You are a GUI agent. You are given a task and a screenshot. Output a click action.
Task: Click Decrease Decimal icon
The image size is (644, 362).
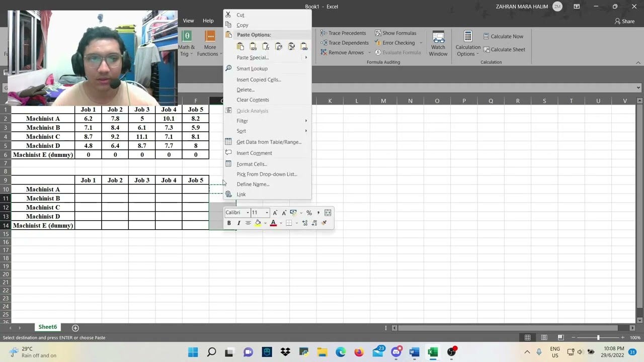coord(314,223)
